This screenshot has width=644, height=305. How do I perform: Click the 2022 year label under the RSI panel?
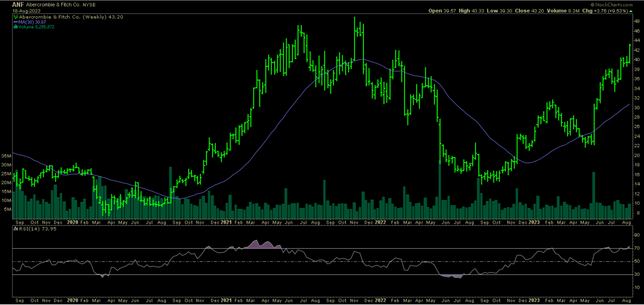(380, 300)
